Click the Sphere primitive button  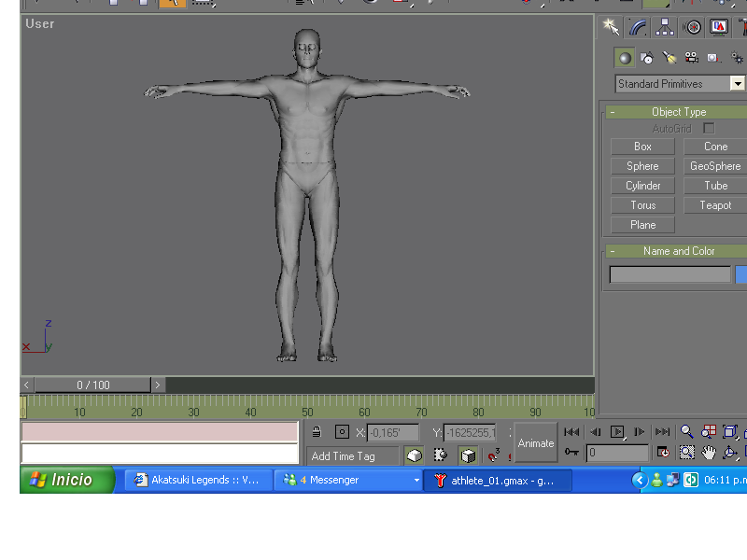[642, 166]
